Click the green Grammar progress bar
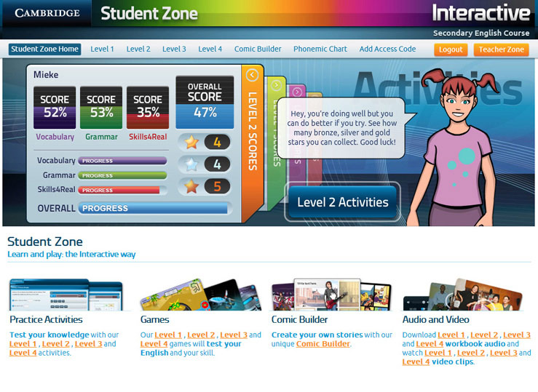 pos(122,175)
